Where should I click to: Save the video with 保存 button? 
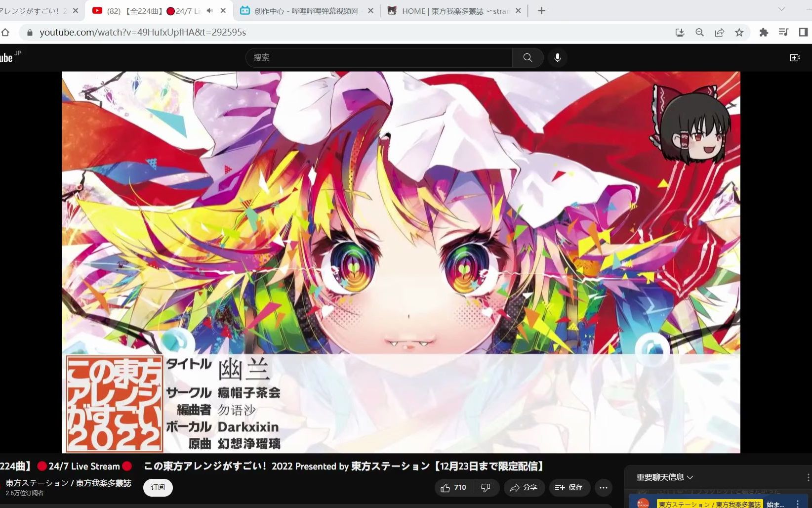click(x=569, y=488)
